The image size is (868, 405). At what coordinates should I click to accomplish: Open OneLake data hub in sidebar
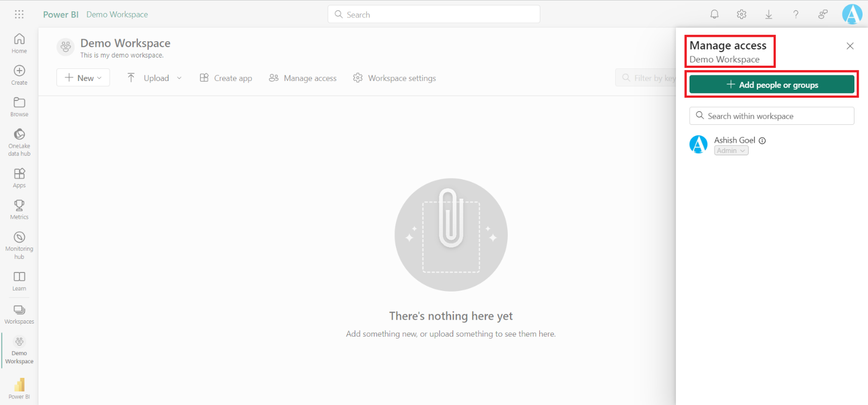(x=20, y=142)
